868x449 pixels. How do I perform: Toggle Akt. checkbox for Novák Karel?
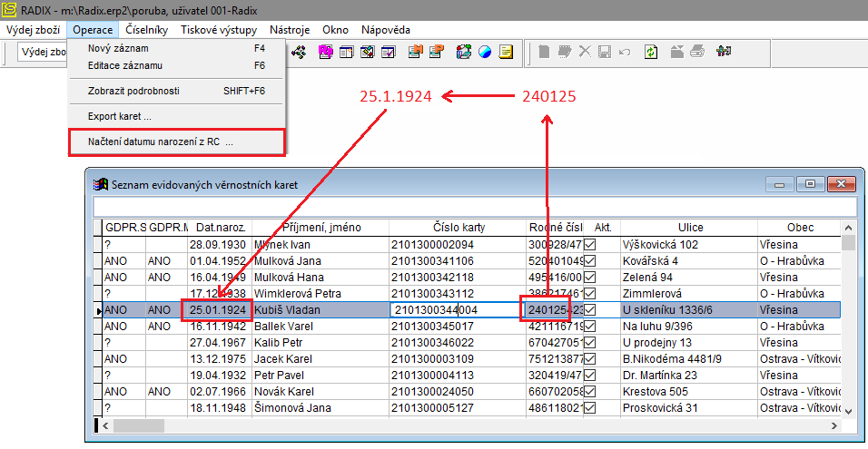[x=590, y=392]
